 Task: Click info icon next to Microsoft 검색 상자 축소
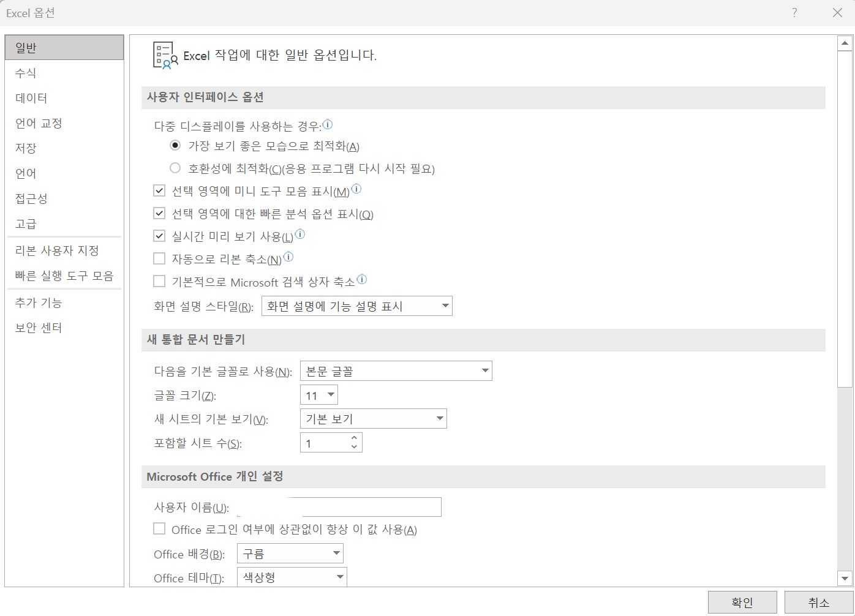coord(362,279)
